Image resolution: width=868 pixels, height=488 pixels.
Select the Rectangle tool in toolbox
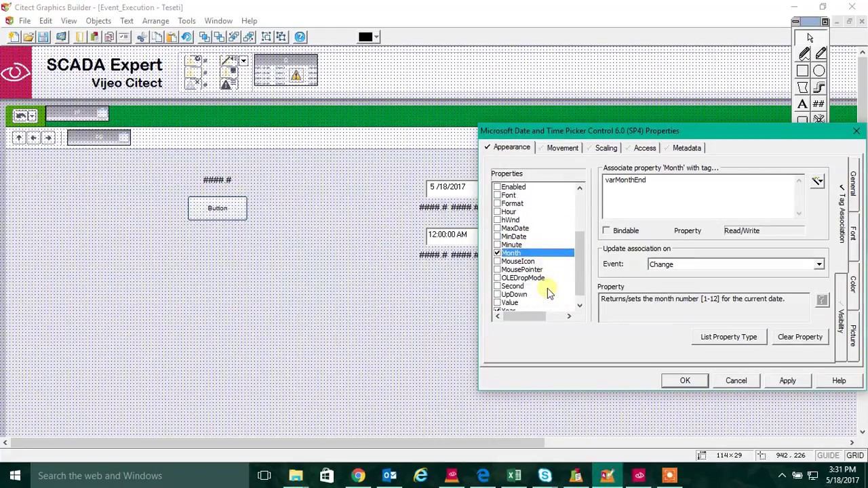coord(804,71)
